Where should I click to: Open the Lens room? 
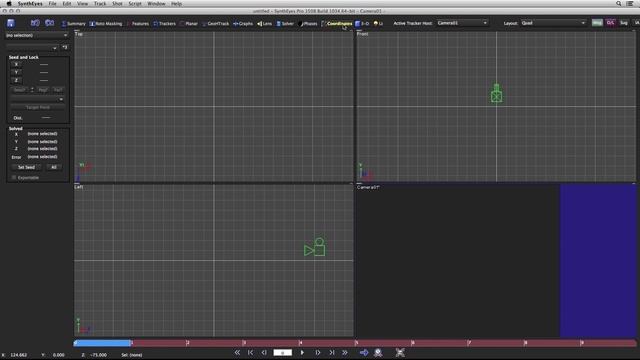coord(264,24)
